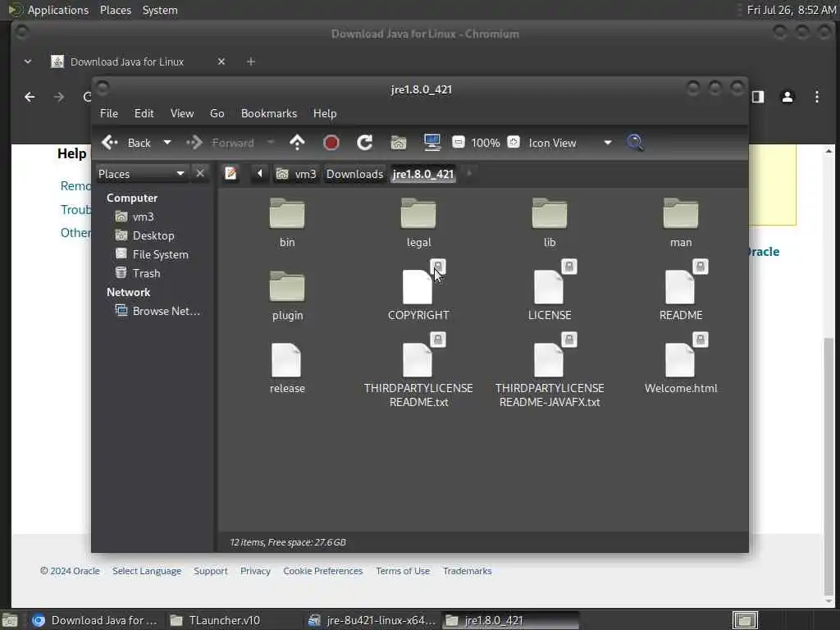
Task: Close the Download Java for Linux tab
Action: (x=221, y=62)
